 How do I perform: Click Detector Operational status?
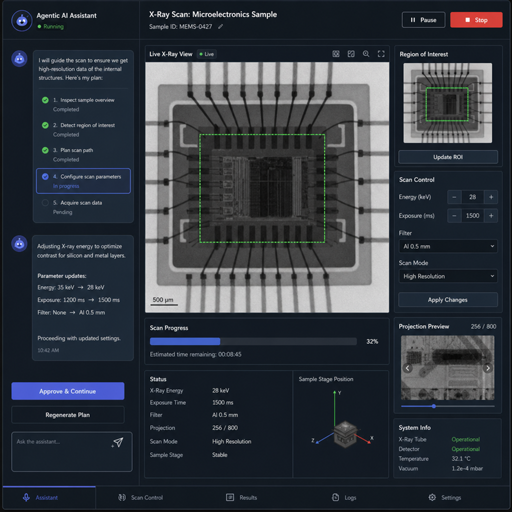coord(466,449)
